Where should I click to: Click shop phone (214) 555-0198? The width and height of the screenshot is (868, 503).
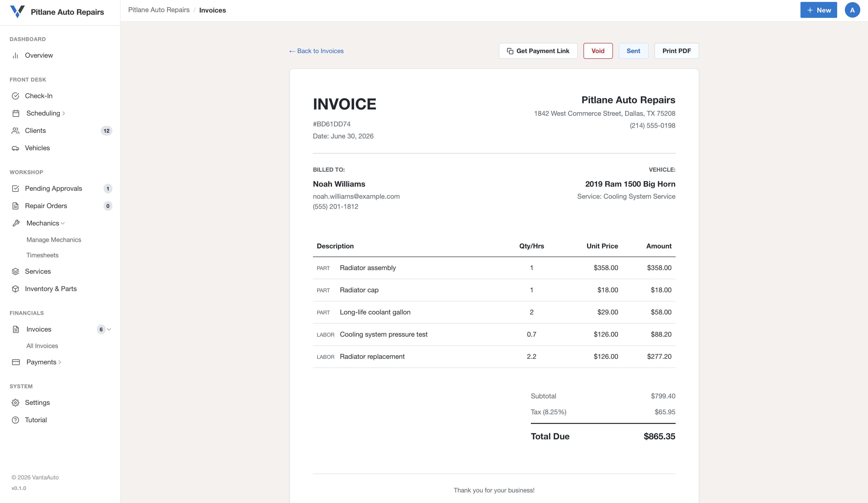point(652,126)
